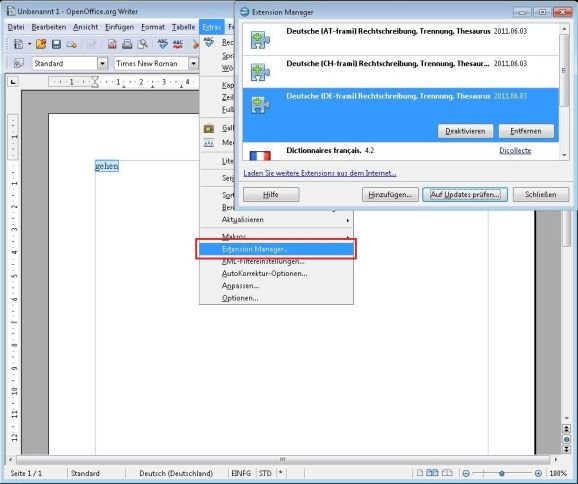The width and height of the screenshot is (578, 484).
Task: Click the Spelling and Grammar check icon
Action: point(163,44)
